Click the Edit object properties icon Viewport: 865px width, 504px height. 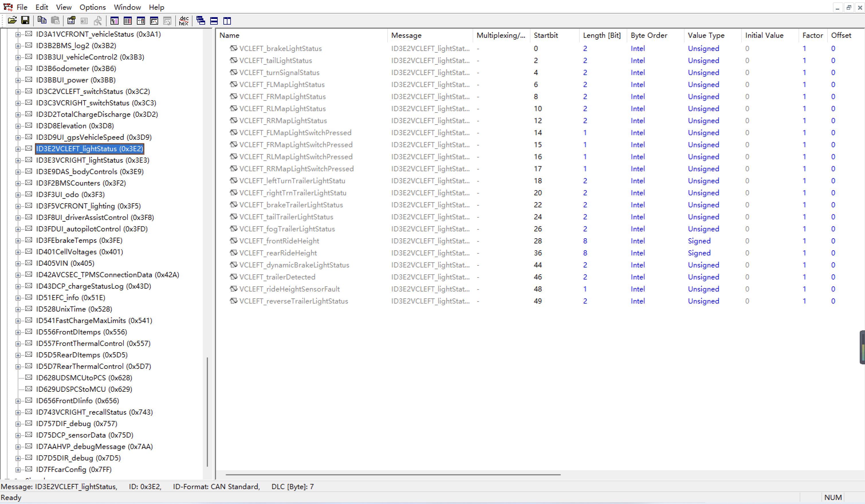click(71, 21)
